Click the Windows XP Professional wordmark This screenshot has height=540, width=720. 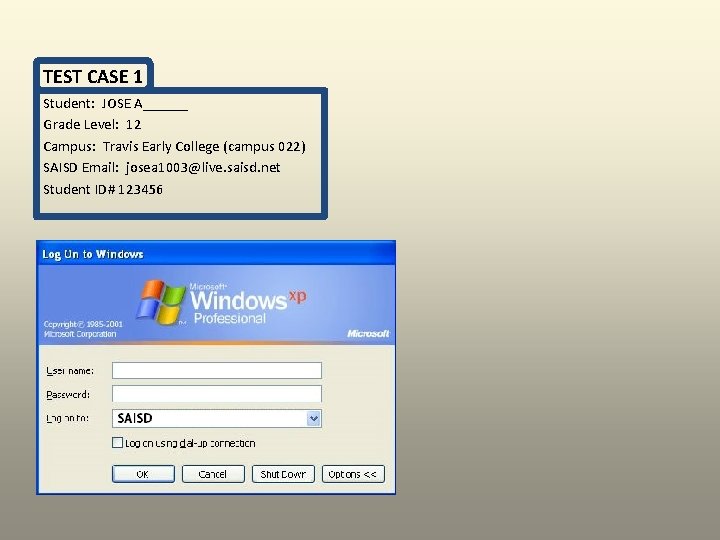pyautogui.click(x=248, y=304)
